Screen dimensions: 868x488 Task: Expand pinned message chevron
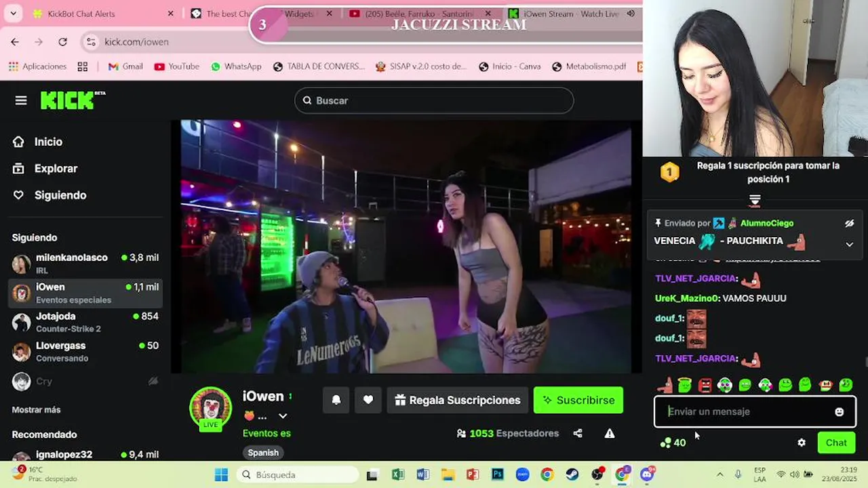pos(850,245)
